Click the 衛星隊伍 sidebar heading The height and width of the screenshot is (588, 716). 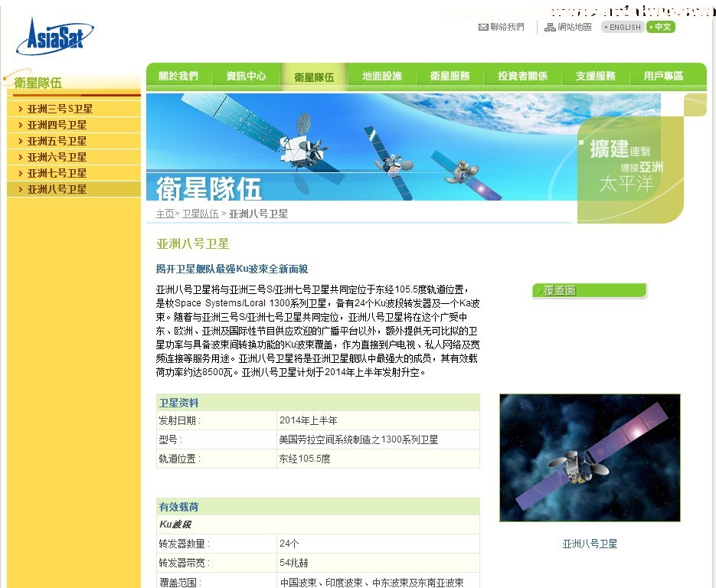[38, 83]
